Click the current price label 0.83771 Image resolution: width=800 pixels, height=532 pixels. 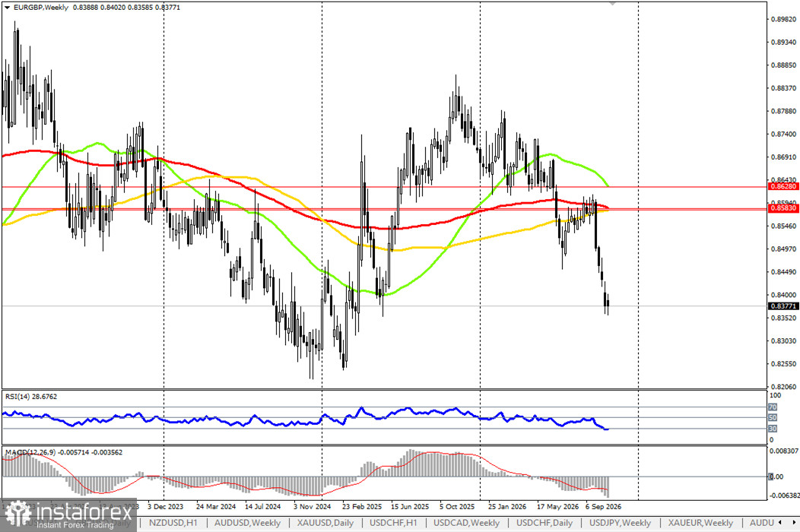[x=783, y=306]
